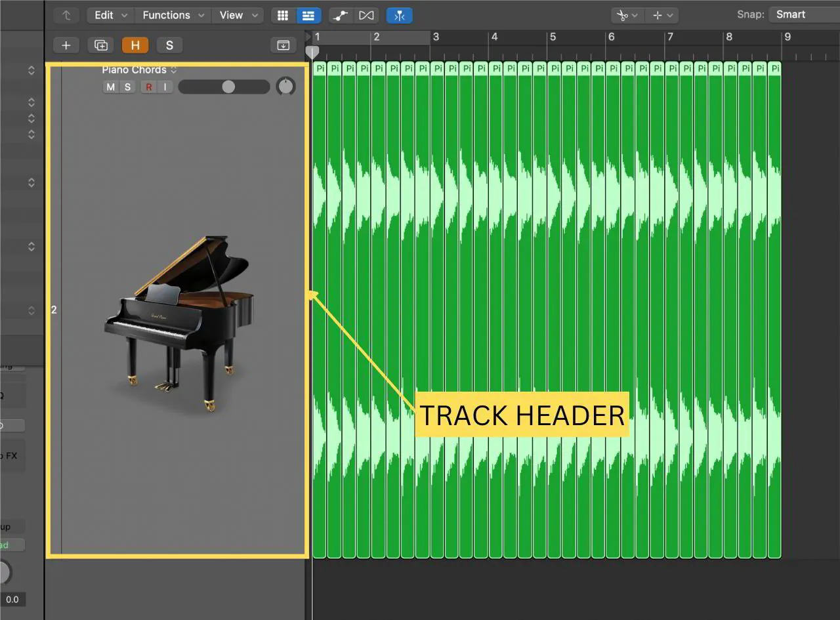Switch to grid cell view icon
Viewport: 840px width, 620px height.
283,15
